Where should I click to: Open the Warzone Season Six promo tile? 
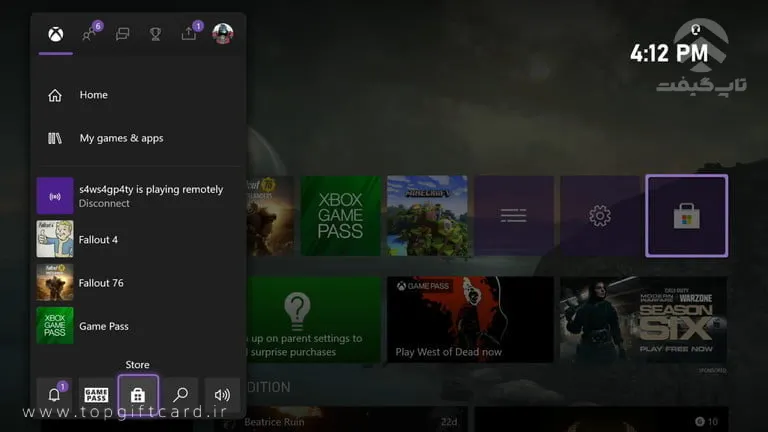pos(641,318)
